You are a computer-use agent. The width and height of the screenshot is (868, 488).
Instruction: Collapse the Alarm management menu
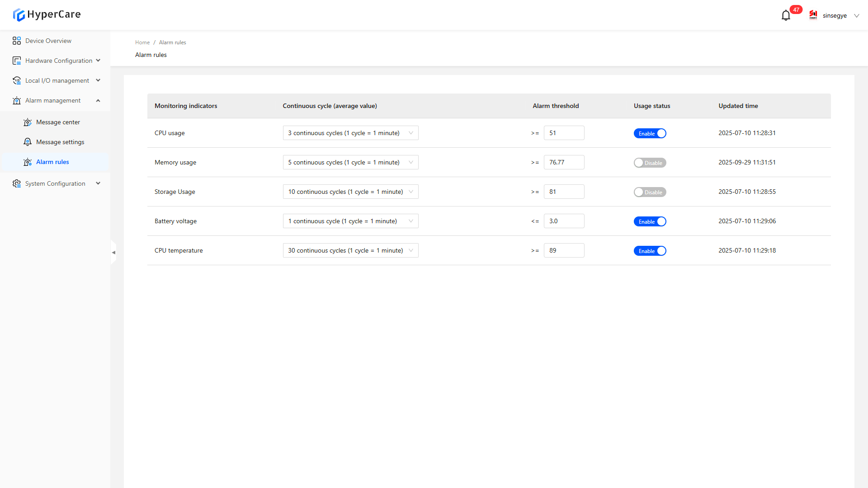pos(98,100)
